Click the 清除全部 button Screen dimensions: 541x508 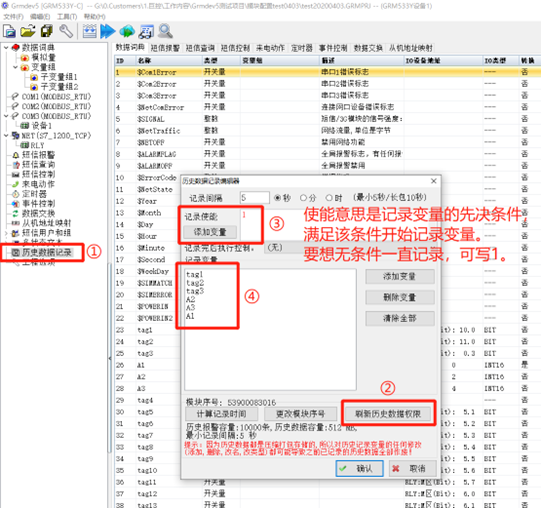tap(400, 318)
